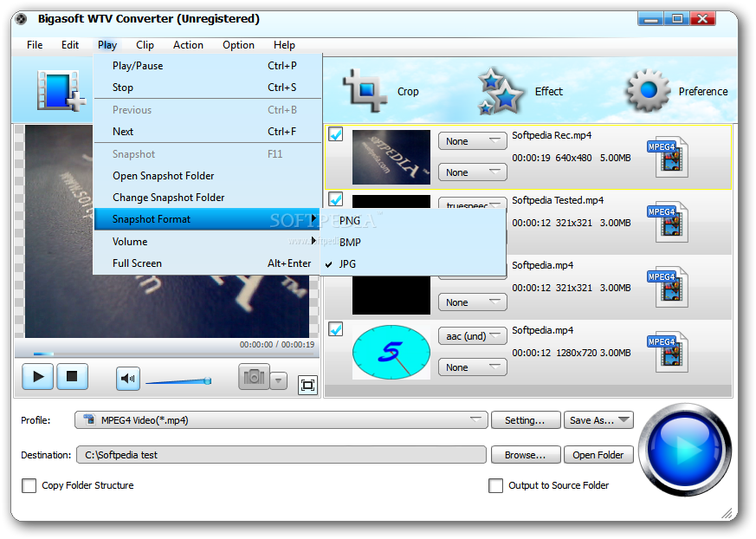Viewport: 756px width, 539px height.
Task: Choose Play/Pause from the Play menu
Action: [x=207, y=66]
